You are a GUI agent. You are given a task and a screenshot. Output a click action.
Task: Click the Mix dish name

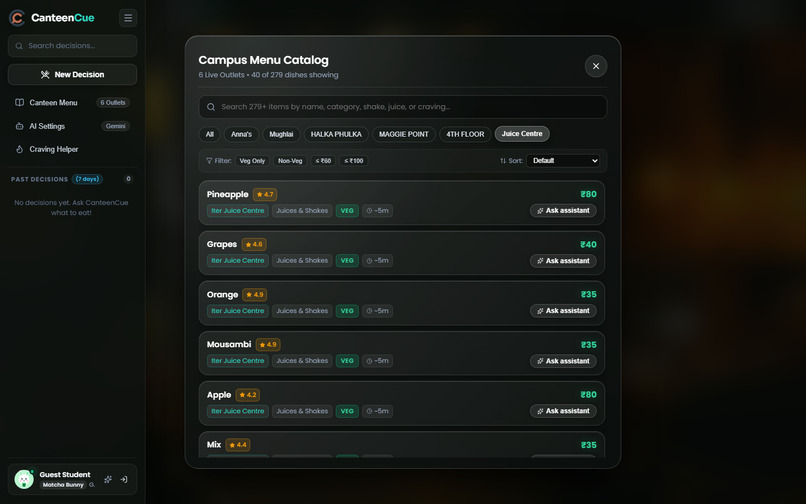tap(214, 445)
